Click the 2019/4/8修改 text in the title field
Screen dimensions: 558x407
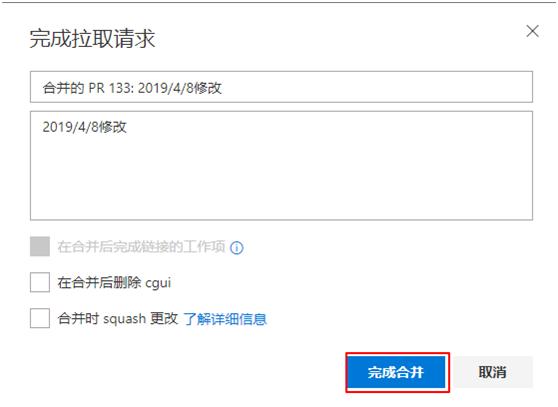point(180,88)
